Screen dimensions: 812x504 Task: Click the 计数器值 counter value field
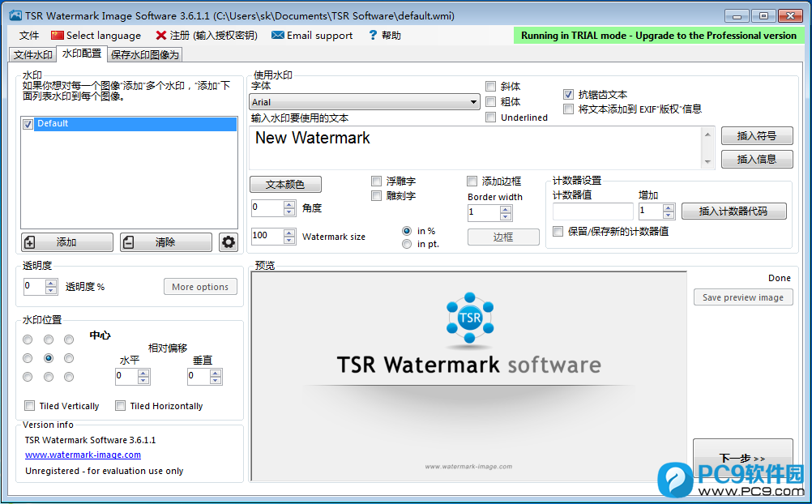click(593, 211)
